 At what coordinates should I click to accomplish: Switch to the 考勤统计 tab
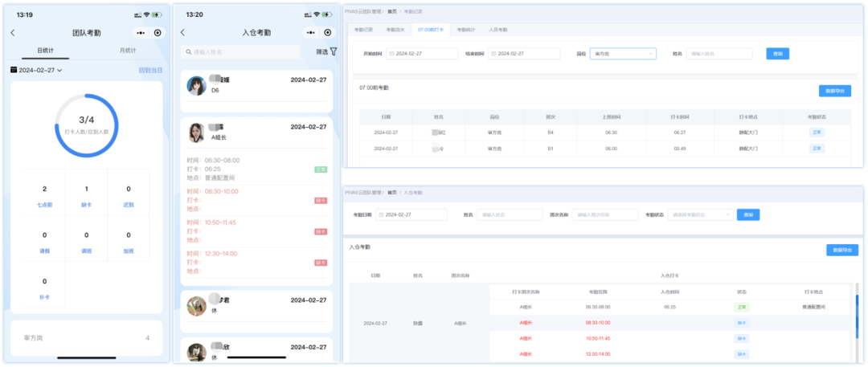[x=465, y=29]
